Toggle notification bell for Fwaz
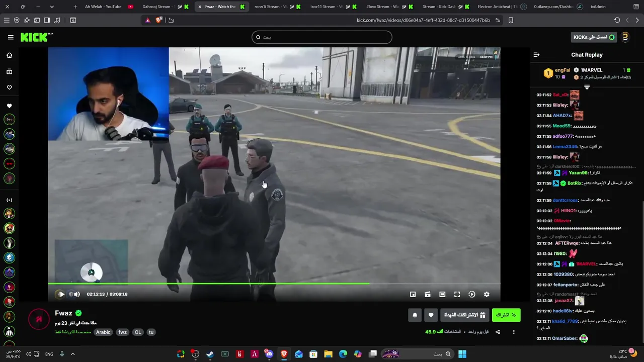 point(415,315)
